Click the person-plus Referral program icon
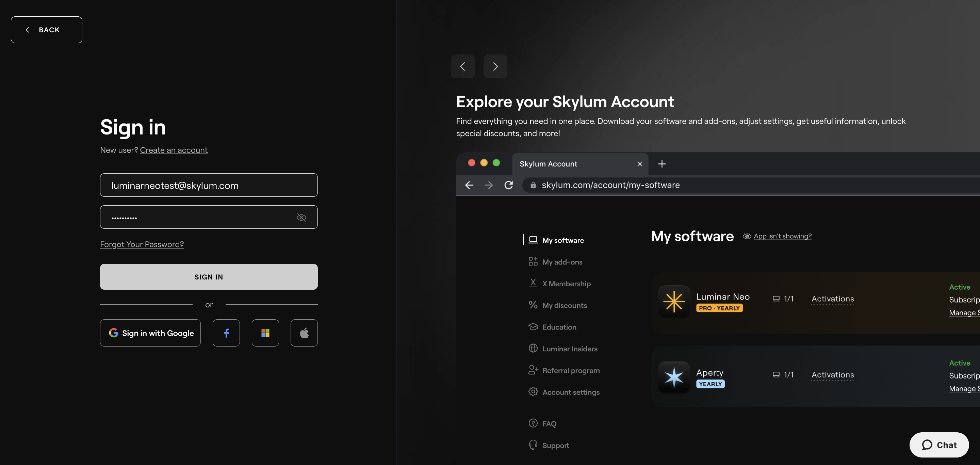This screenshot has width=980, height=465. tap(533, 370)
